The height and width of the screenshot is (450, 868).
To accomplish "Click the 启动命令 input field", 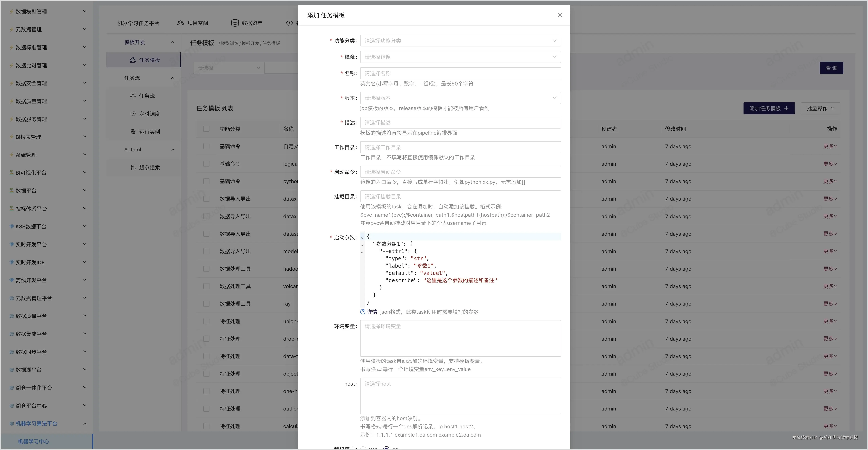I will pyautogui.click(x=460, y=172).
